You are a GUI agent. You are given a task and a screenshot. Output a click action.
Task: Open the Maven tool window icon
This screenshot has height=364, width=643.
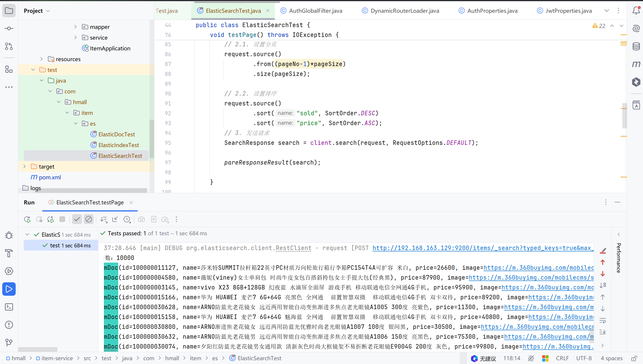[x=636, y=64]
